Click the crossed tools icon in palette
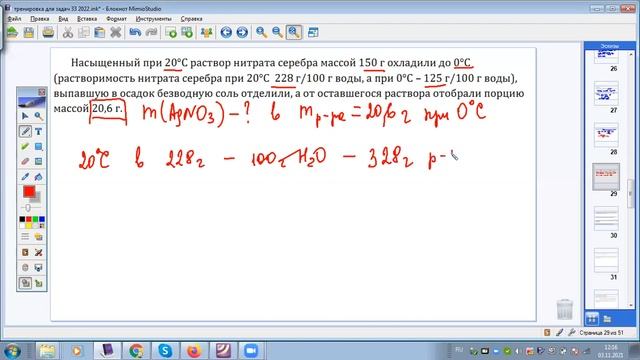Image resolution: width=640 pixels, height=360 pixels. point(38,252)
